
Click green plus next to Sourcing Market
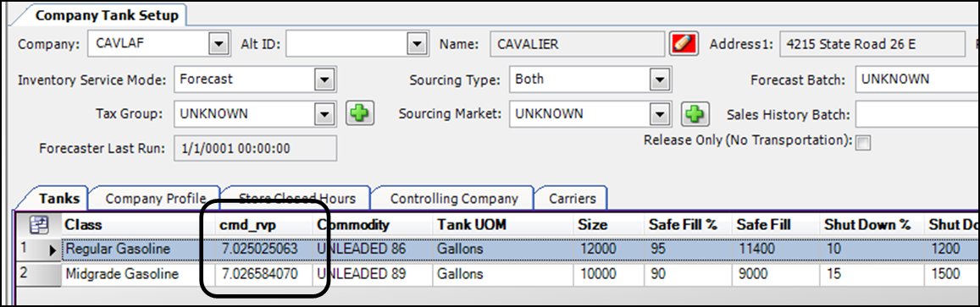[x=694, y=113]
